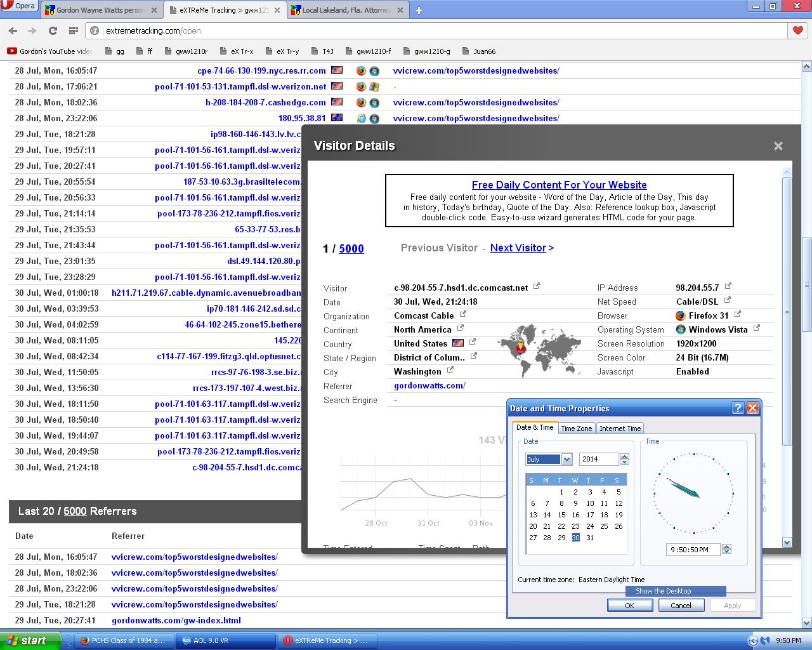The image size is (812, 650).
Task: Click the Windows start button
Action: (30, 640)
